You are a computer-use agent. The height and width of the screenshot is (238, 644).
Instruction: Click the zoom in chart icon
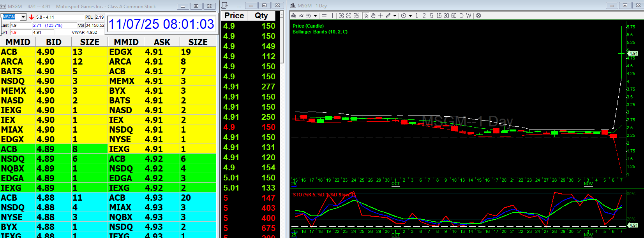341,16
